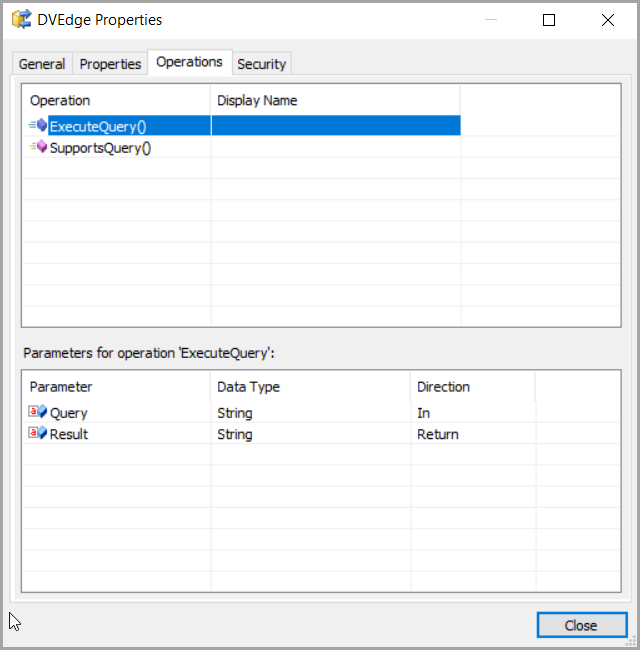Open the Properties tab
The height and width of the screenshot is (650, 640).
click(x=110, y=64)
